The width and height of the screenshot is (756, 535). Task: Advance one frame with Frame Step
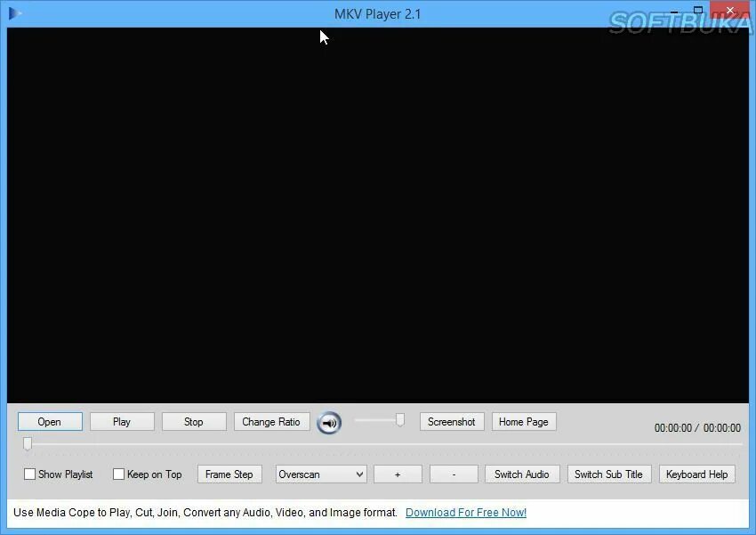click(x=229, y=474)
